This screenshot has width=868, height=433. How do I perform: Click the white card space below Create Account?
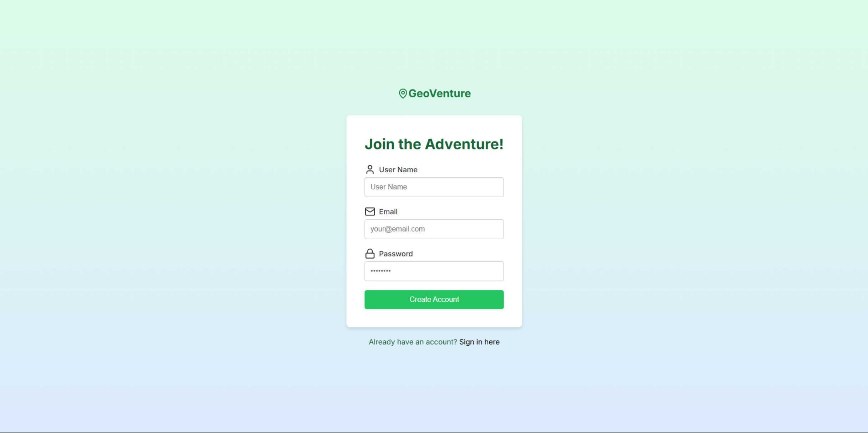434,318
